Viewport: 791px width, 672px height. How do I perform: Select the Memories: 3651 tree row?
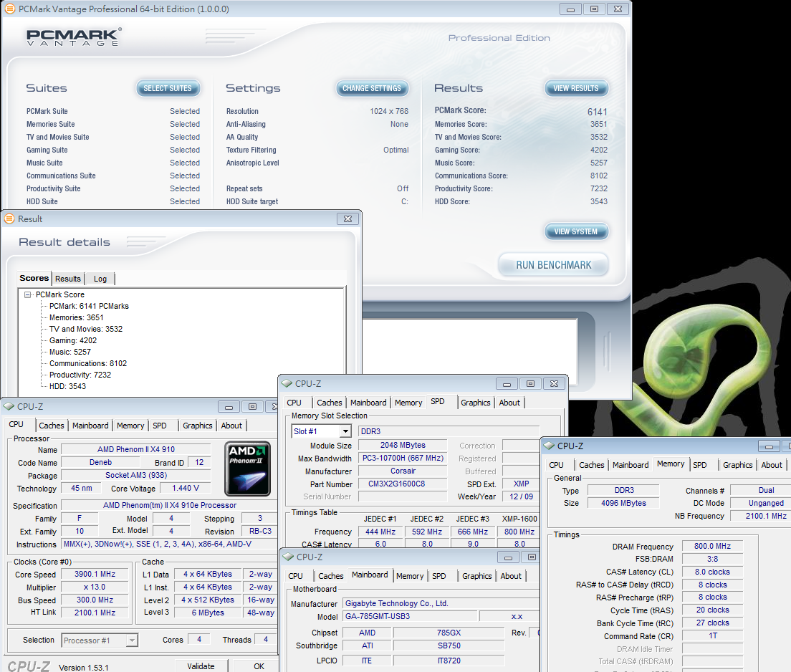coord(76,318)
